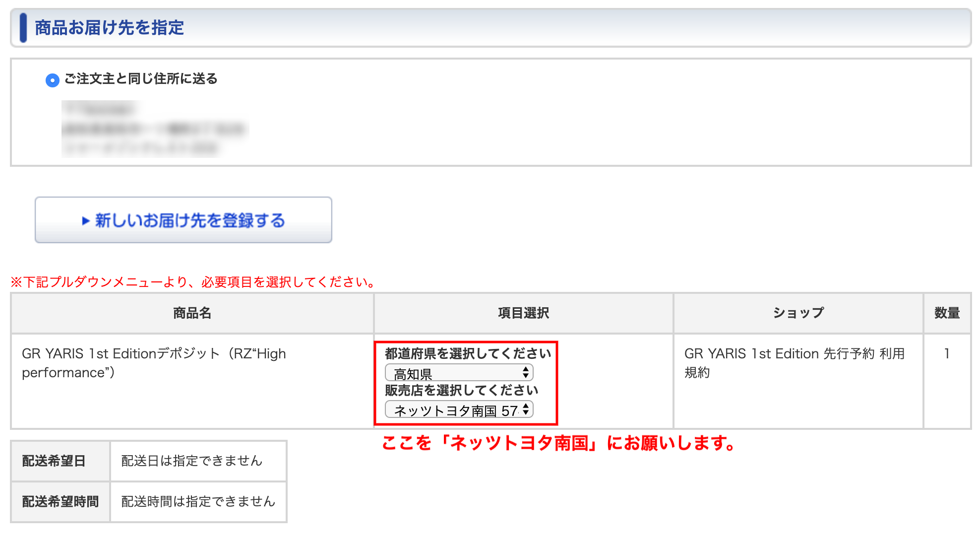Screen dimensions: 980x549
Task: Click the GR YARIS 1st Editionデポジット product name
Action: (x=154, y=363)
